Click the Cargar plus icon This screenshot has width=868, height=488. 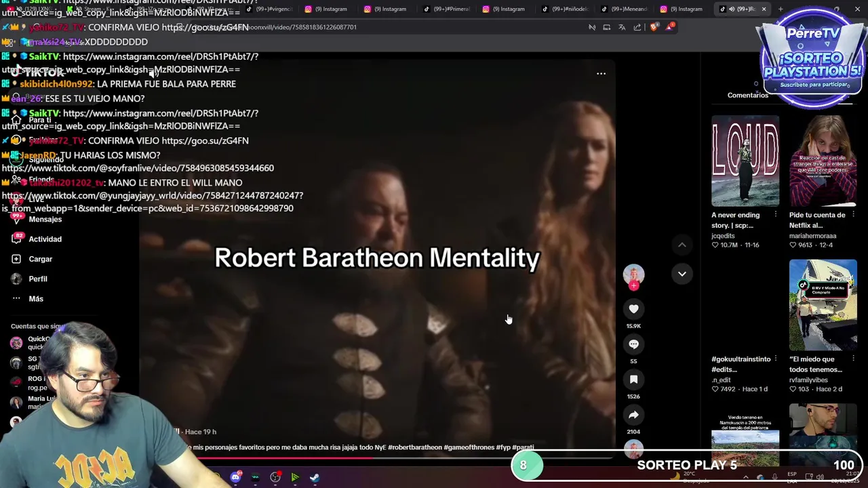click(x=16, y=259)
